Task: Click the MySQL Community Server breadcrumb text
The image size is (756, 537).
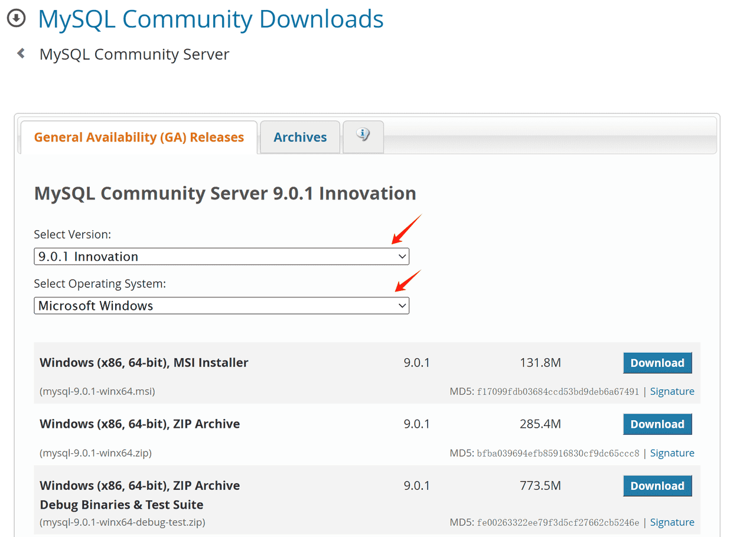Action: tap(134, 54)
